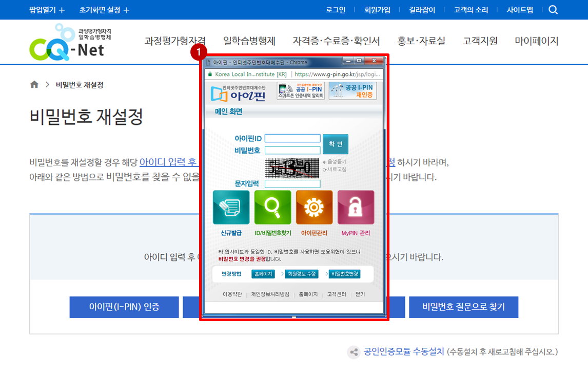
Task: Click 아이핀(I-PIN) 인증 button
Action: (124, 307)
